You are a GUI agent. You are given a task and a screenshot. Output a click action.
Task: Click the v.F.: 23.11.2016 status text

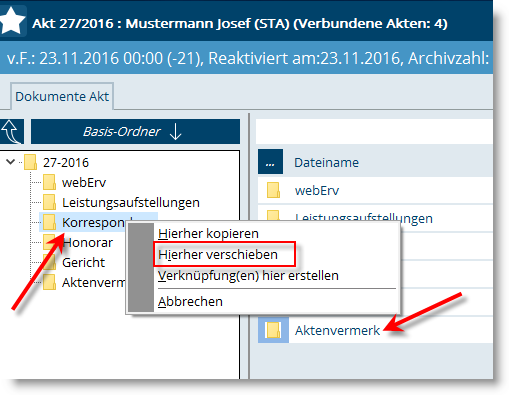coord(248,58)
